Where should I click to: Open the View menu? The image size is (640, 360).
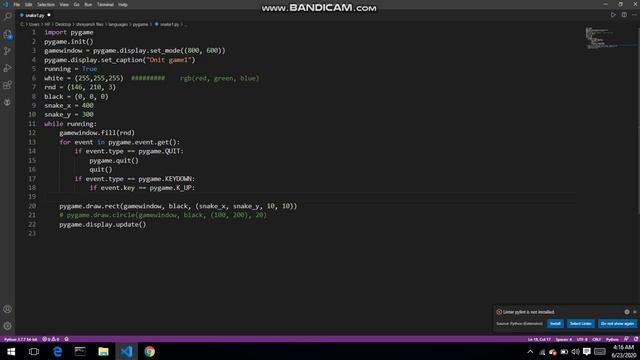(64, 4)
